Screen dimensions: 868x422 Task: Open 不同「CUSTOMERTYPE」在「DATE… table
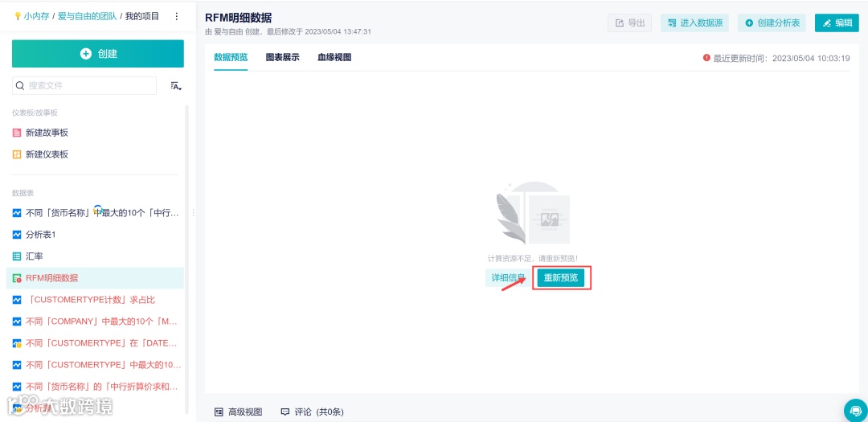point(102,342)
